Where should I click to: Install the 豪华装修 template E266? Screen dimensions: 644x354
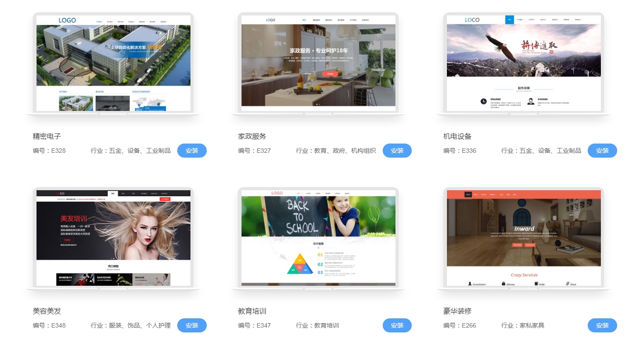[602, 325]
